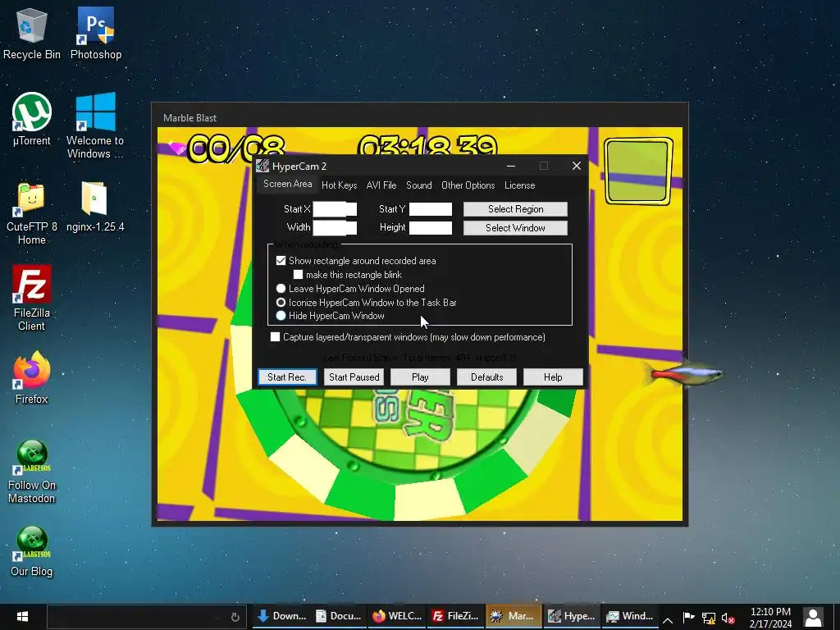Click the network icon in system tray

pos(709,619)
